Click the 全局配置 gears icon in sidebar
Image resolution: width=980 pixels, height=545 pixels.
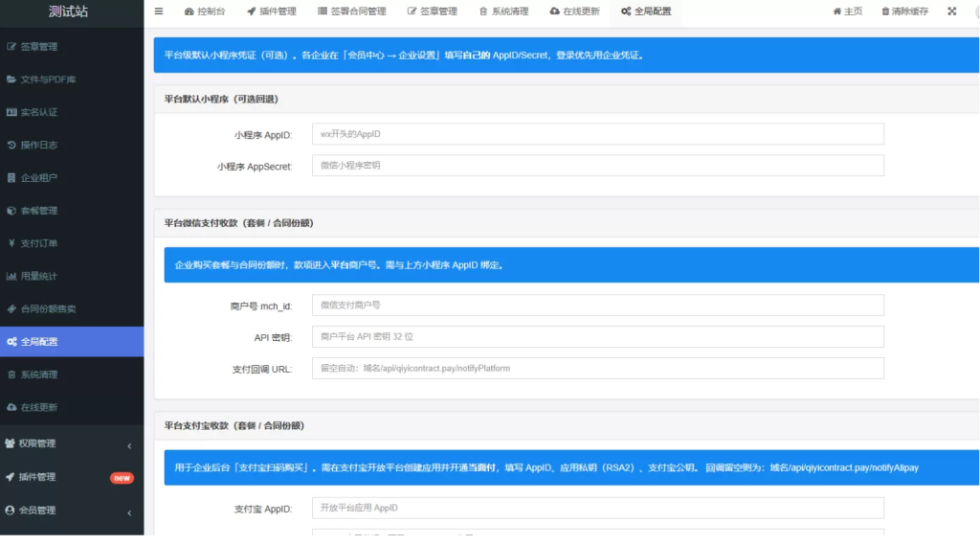pos(11,342)
